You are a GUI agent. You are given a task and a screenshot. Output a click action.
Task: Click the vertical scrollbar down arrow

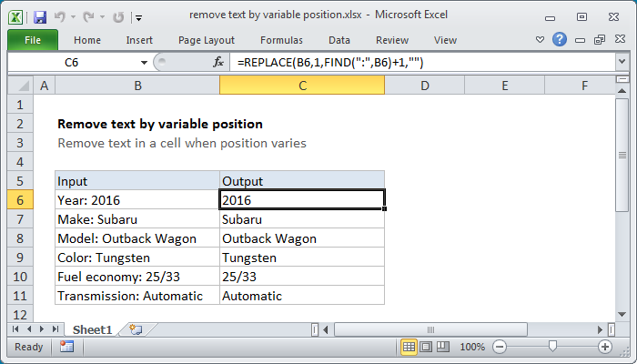(622, 315)
